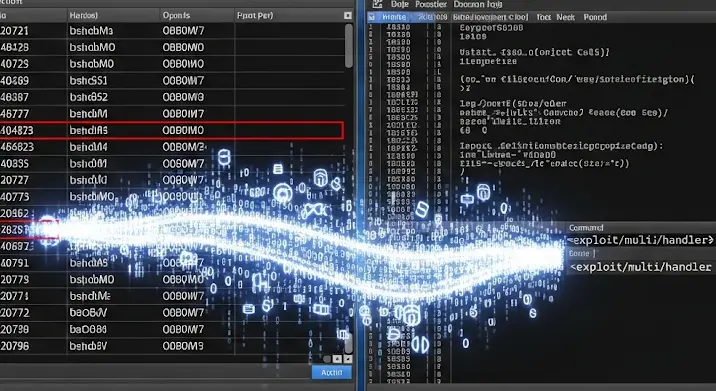Select the row numbered 46777

coord(172,113)
